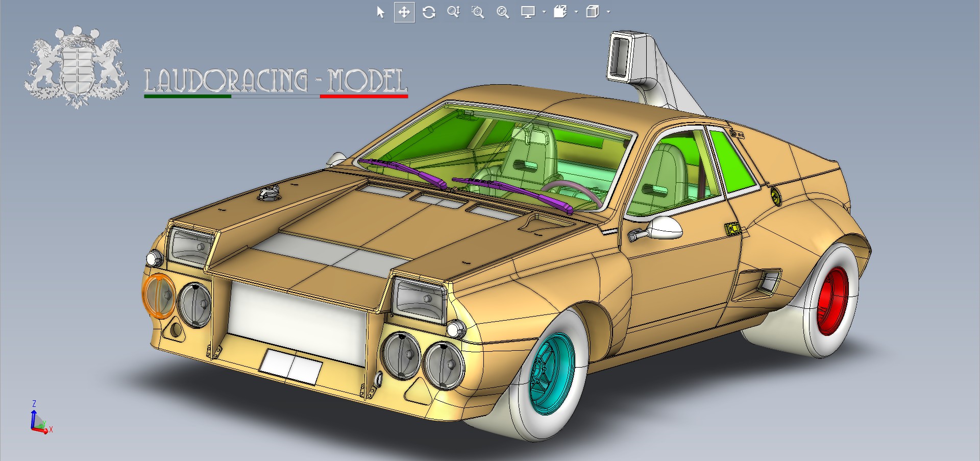The image size is (980, 461).
Task: Click the Zoom to fit icon
Action: pyautogui.click(x=503, y=12)
